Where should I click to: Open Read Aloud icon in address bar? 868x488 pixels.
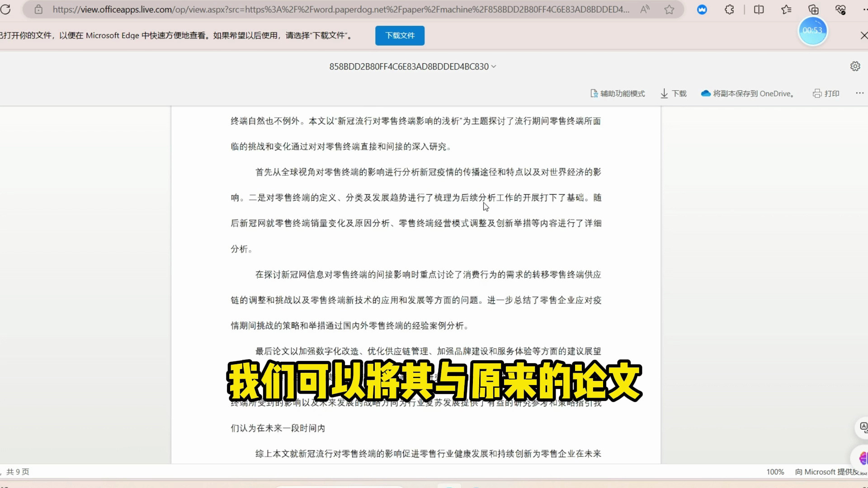pyautogui.click(x=645, y=9)
